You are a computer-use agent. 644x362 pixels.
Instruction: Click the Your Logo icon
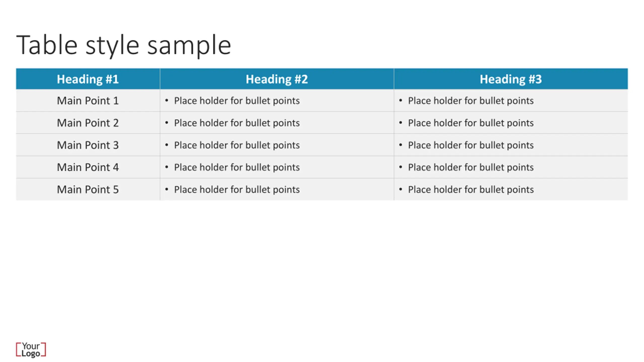click(x=31, y=349)
